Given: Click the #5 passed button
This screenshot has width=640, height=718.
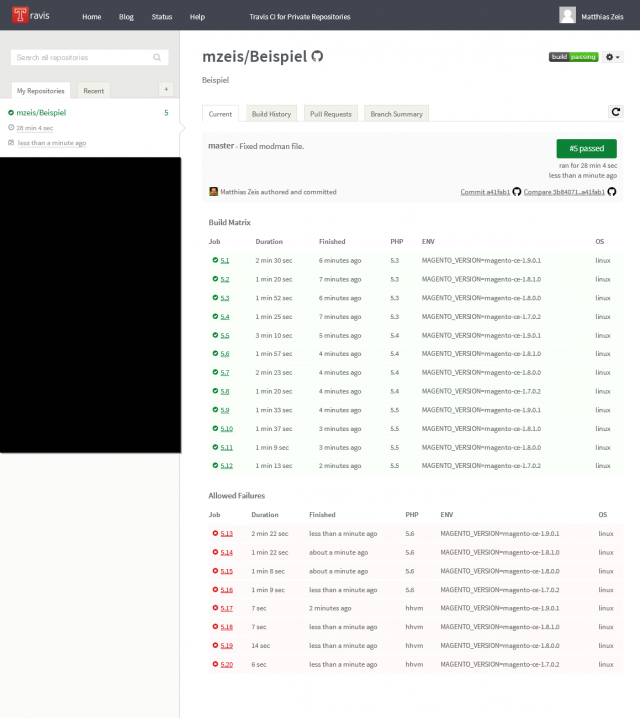Looking at the screenshot, I should [586, 148].
